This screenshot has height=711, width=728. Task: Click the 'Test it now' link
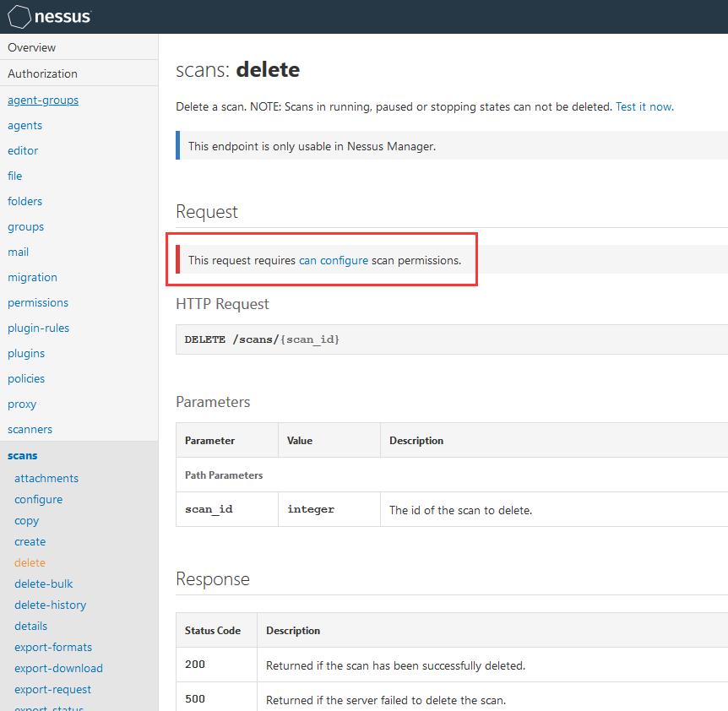(x=644, y=106)
